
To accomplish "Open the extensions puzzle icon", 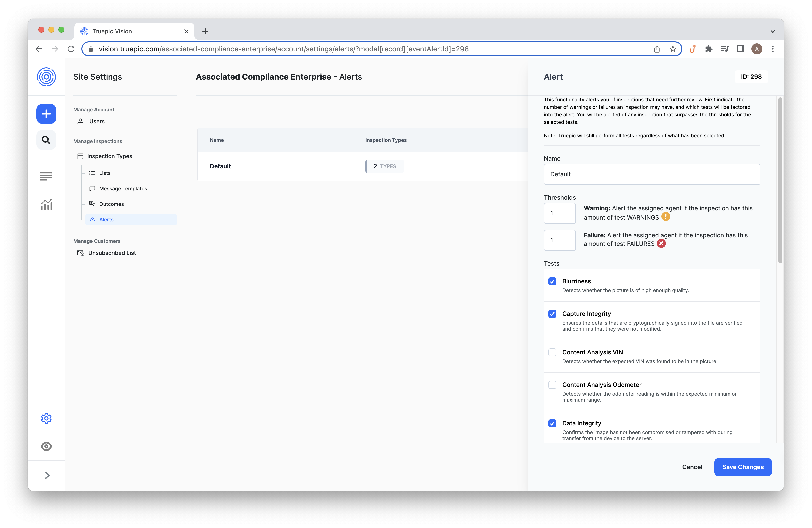I will click(709, 49).
